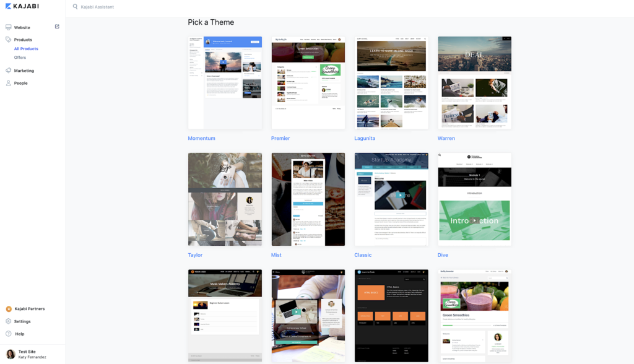Image resolution: width=634 pixels, height=364 pixels.
Task: Select the Mist theme thumbnail
Action: click(x=308, y=199)
